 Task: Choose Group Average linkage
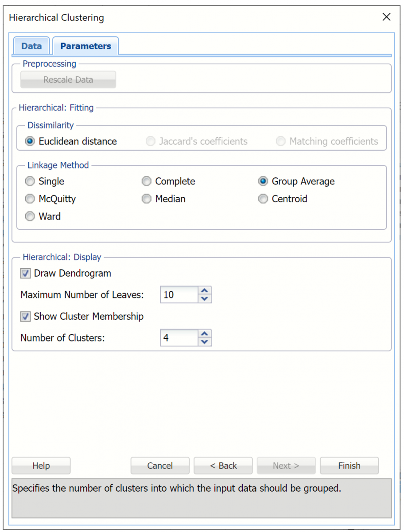pos(263,181)
